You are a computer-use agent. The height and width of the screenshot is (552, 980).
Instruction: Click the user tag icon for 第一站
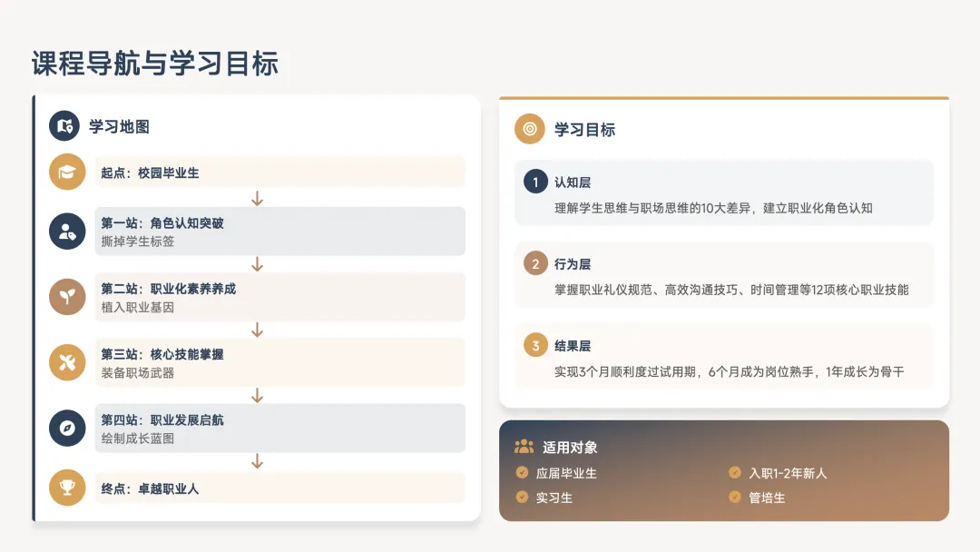click(x=67, y=232)
